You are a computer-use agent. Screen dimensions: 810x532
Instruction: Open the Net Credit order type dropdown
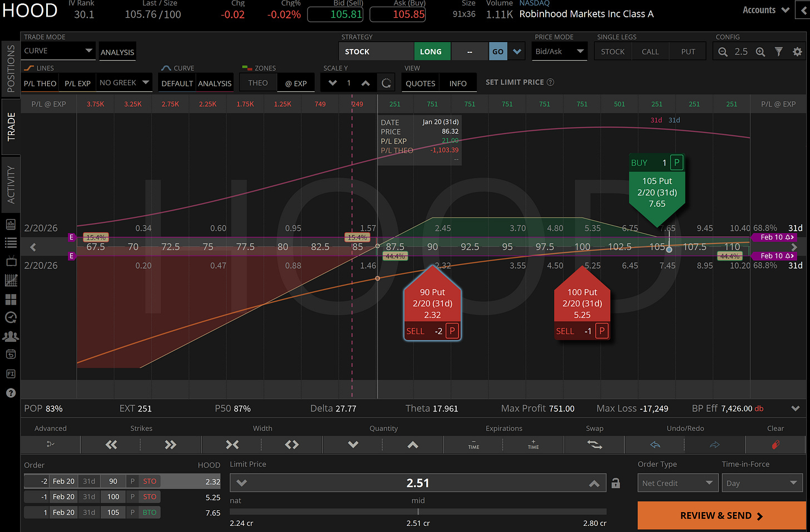[x=677, y=483]
